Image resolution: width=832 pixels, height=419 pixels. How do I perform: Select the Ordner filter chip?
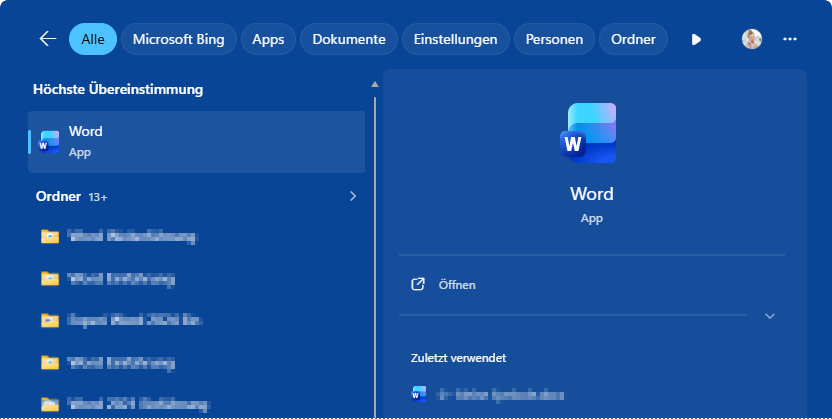click(633, 39)
